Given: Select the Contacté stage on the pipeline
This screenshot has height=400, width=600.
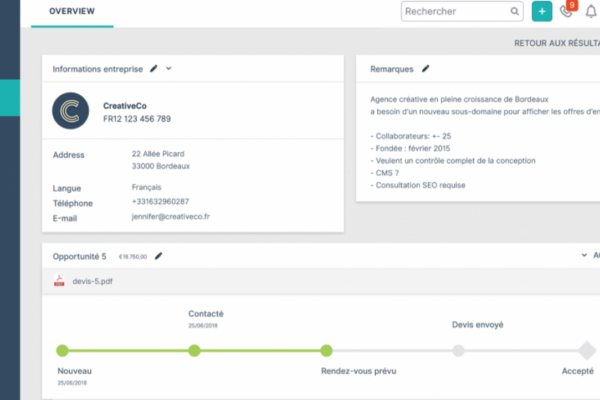Looking at the screenshot, I should point(194,351).
